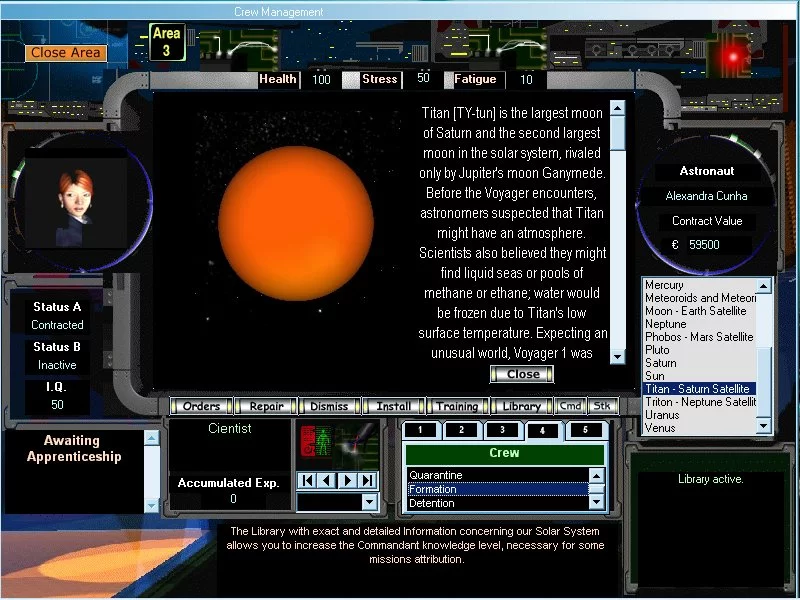800x600 pixels.
Task: Select Detention in the Crew list
Action: point(498,503)
